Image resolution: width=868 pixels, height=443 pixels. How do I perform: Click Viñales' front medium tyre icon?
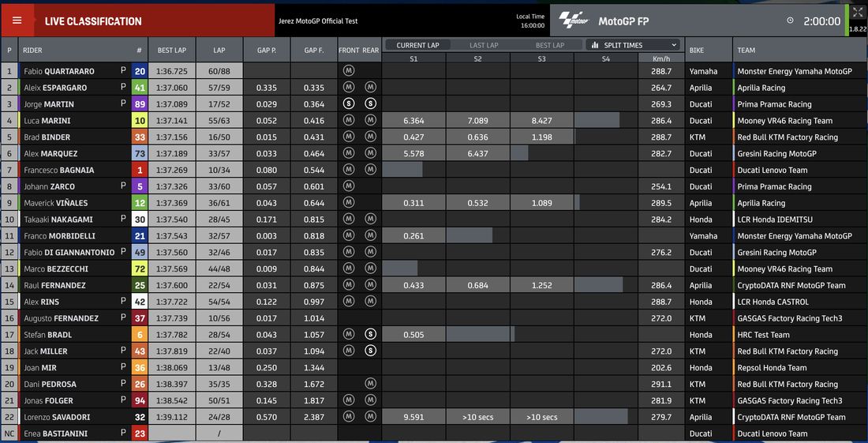pyautogui.click(x=349, y=203)
